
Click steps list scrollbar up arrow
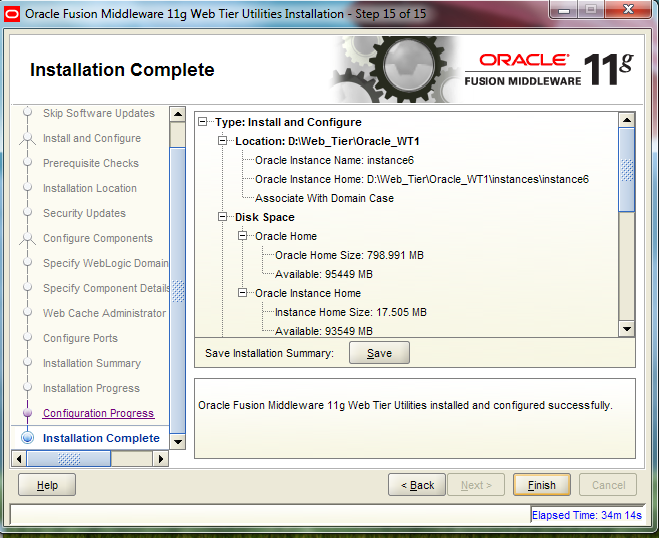[178, 114]
